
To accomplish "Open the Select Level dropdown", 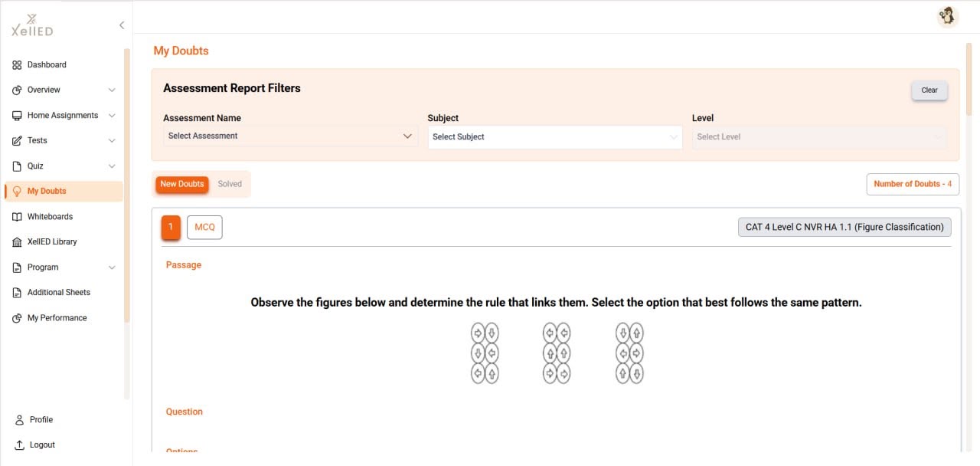I will [819, 137].
